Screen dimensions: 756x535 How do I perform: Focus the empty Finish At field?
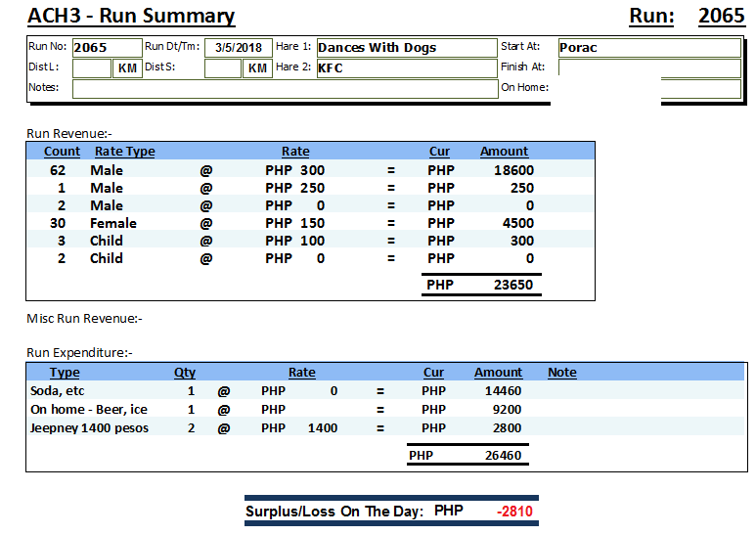tap(648, 68)
